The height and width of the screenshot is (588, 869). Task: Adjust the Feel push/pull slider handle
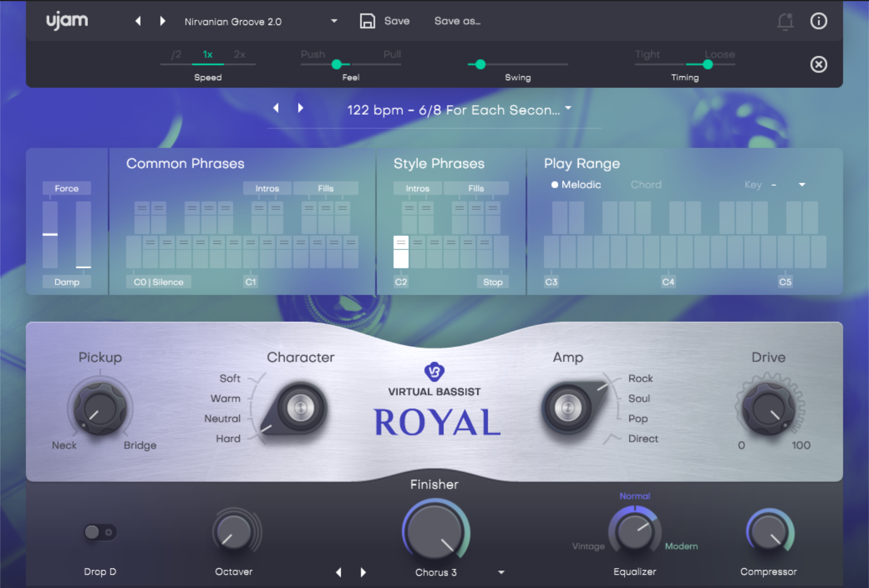tap(336, 65)
